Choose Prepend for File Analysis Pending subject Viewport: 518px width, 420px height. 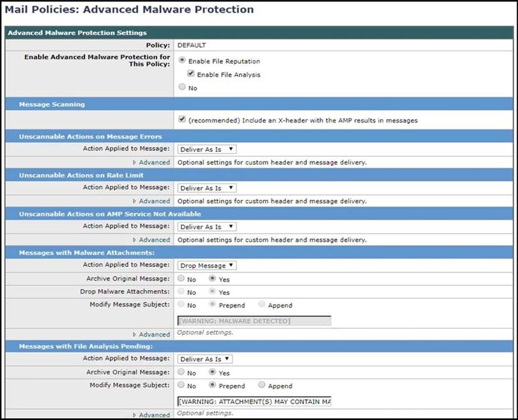tap(213, 386)
